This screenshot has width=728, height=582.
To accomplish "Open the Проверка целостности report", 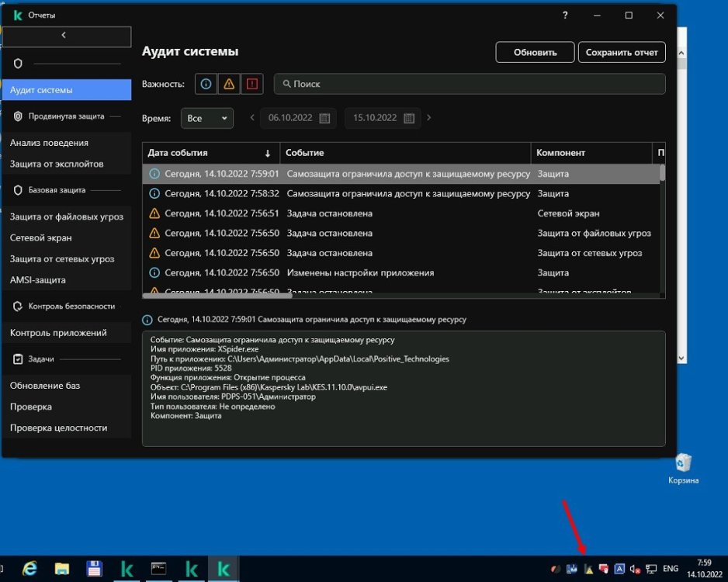I will pos(67,428).
